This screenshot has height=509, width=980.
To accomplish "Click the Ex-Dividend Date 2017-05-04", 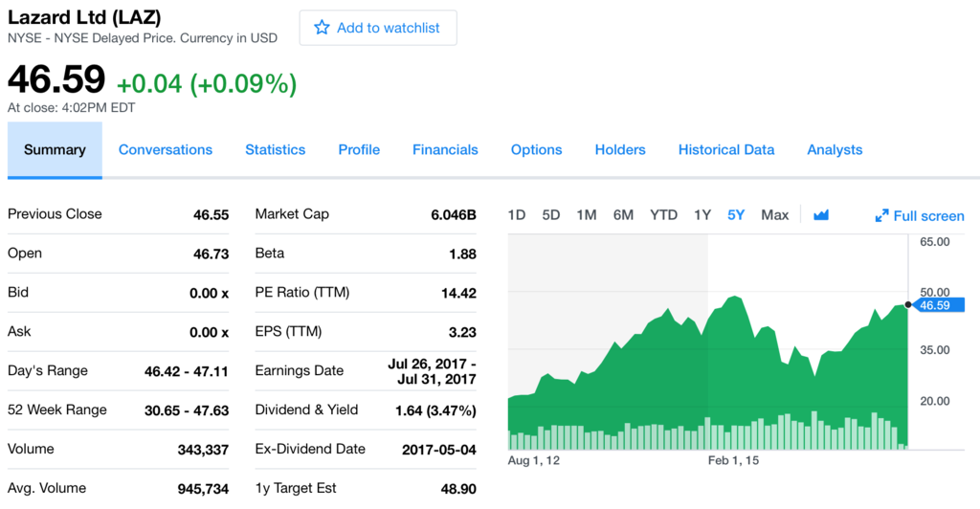I will click(438, 451).
